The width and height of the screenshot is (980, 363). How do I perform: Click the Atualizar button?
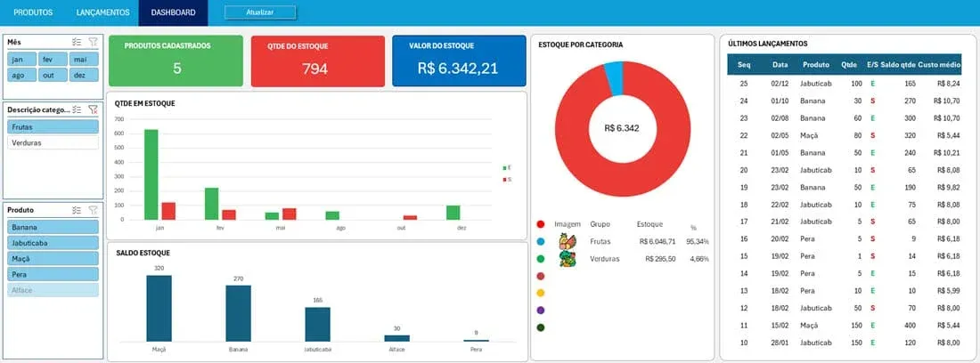pos(260,12)
